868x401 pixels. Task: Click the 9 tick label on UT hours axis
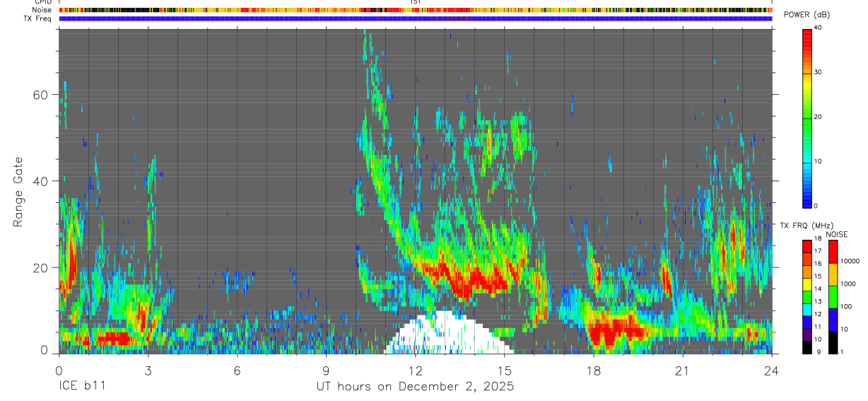point(326,370)
